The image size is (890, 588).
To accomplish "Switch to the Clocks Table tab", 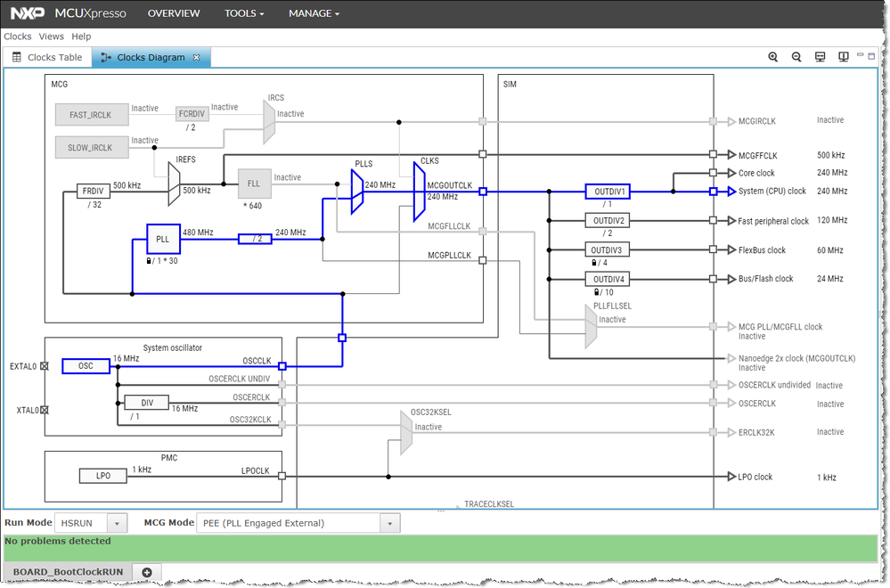I will tap(48, 57).
